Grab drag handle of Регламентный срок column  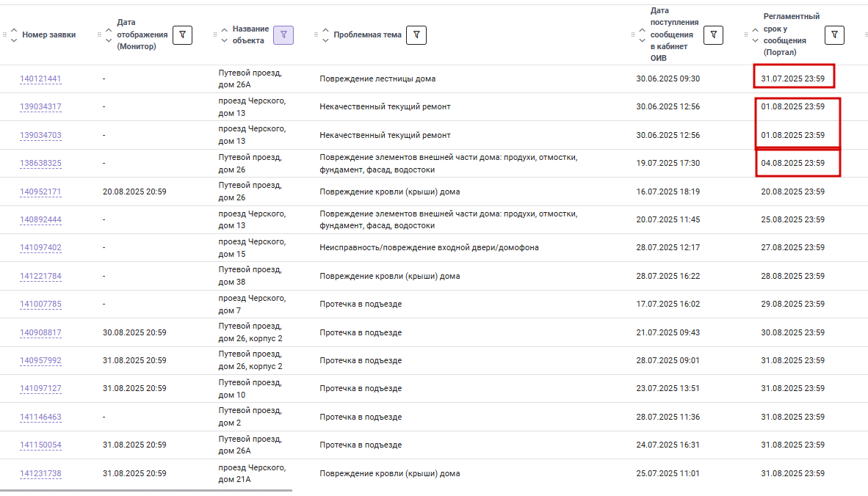(745, 34)
